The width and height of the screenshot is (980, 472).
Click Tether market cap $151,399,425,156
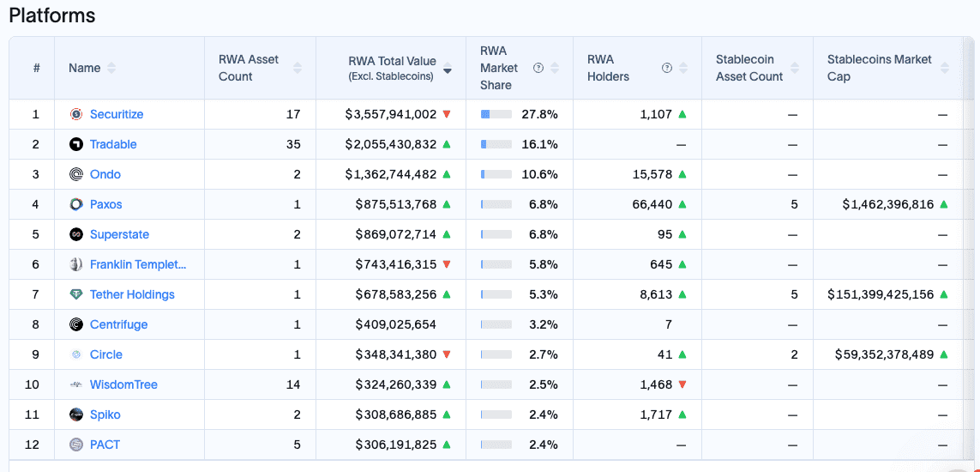coord(881,294)
